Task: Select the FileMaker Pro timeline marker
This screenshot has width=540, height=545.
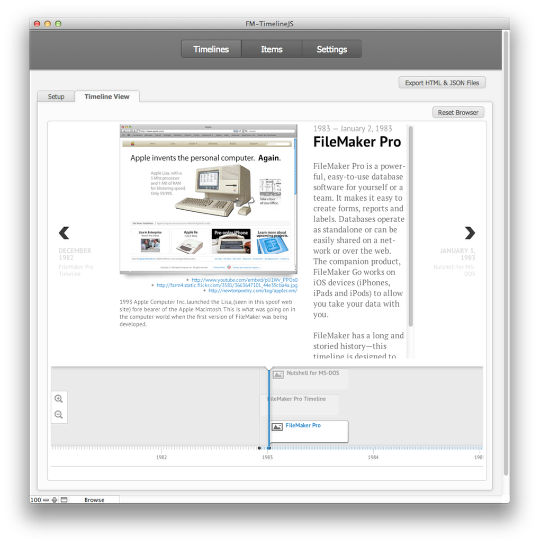Action: (309, 431)
